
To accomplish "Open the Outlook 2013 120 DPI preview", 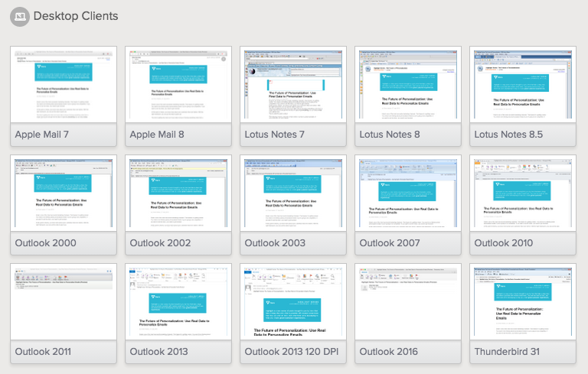I will 293,302.
